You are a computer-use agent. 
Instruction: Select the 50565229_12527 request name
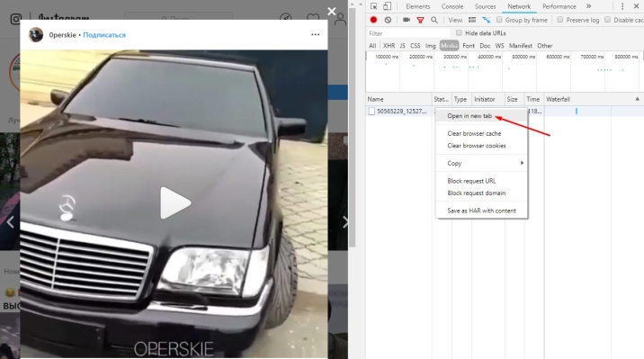[402, 112]
